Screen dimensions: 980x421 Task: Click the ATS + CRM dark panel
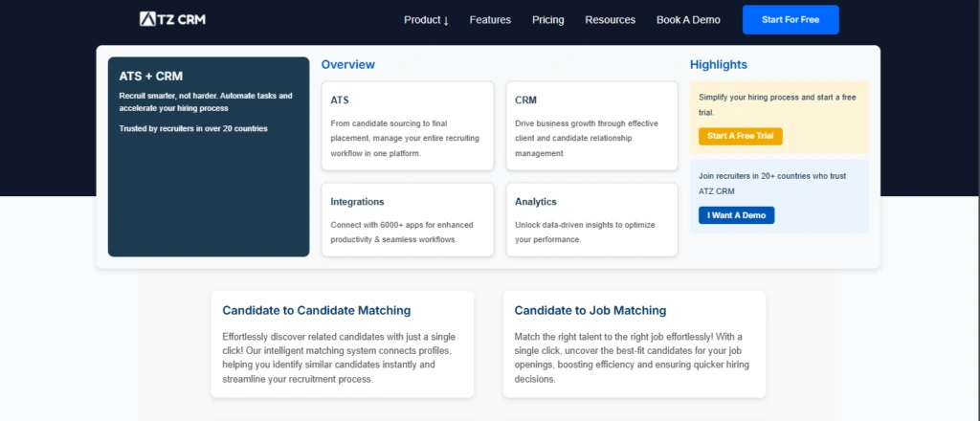(209, 157)
